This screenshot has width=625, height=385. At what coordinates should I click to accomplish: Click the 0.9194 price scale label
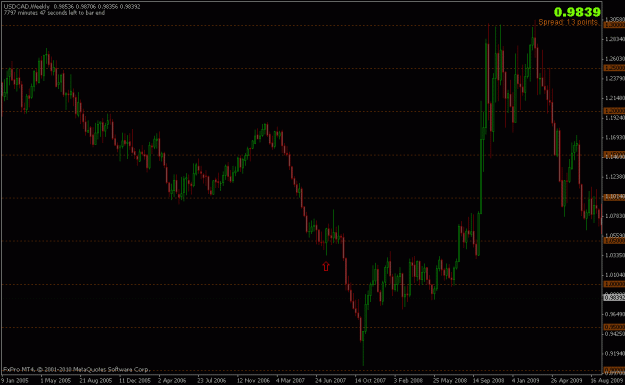point(615,353)
